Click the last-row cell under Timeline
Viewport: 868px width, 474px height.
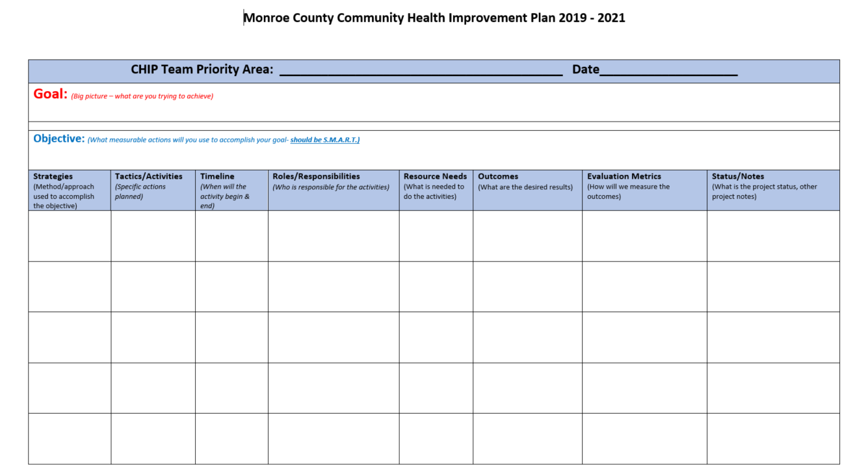pyautogui.click(x=231, y=439)
